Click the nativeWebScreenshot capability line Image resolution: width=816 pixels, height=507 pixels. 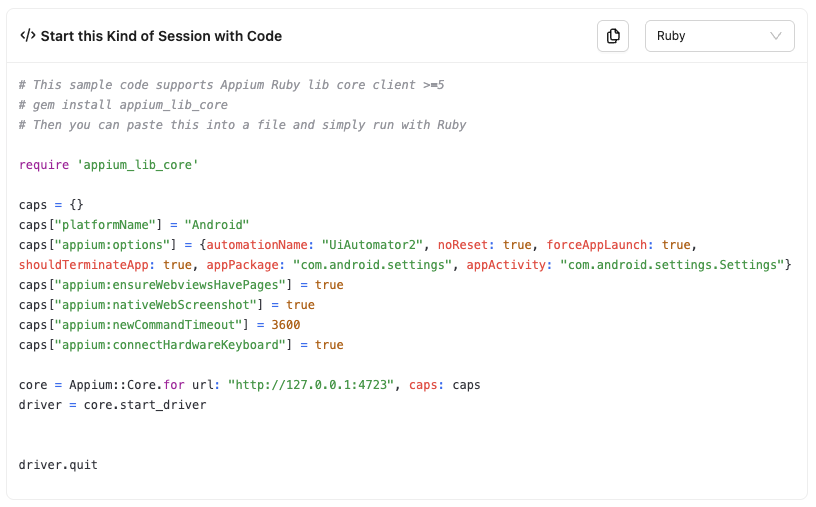coord(167,305)
